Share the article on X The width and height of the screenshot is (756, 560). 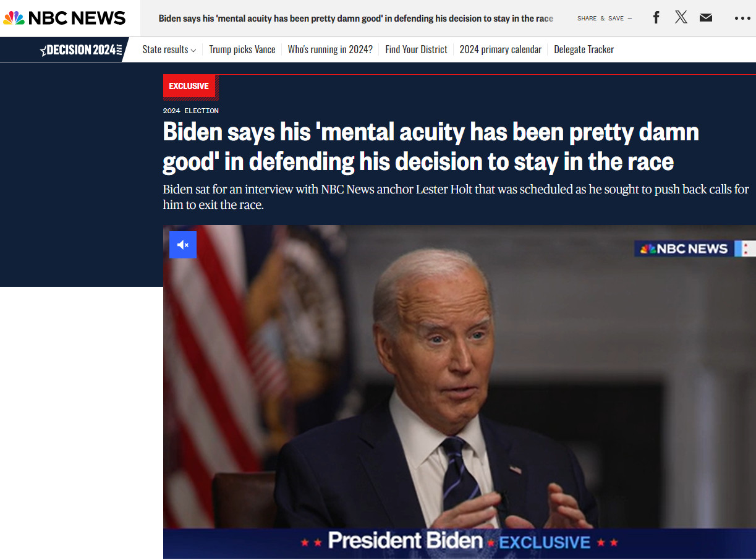pos(681,18)
